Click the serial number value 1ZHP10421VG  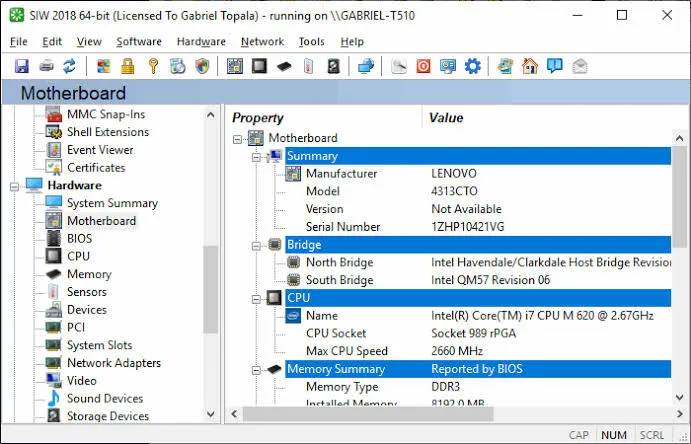[468, 227]
